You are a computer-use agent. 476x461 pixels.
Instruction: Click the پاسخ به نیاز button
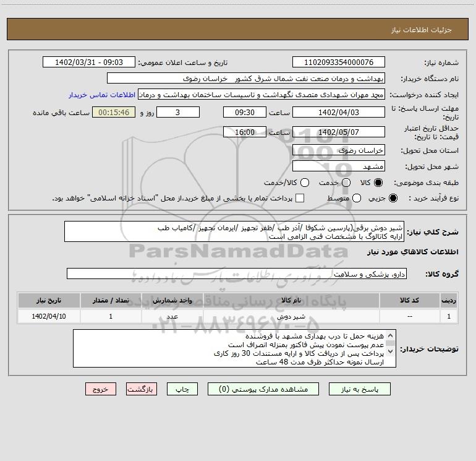[359, 389]
